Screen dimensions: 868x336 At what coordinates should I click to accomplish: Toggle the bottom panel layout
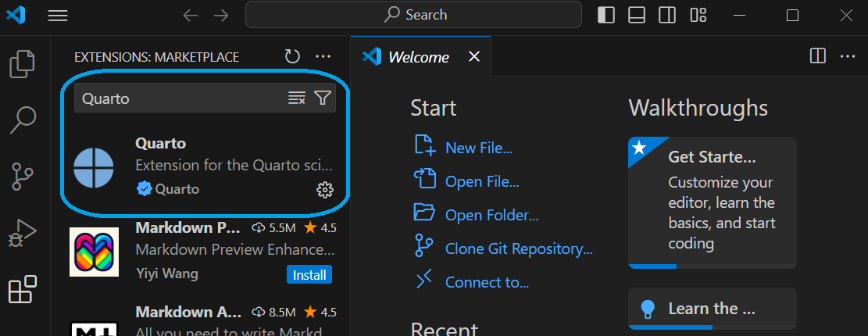[637, 16]
